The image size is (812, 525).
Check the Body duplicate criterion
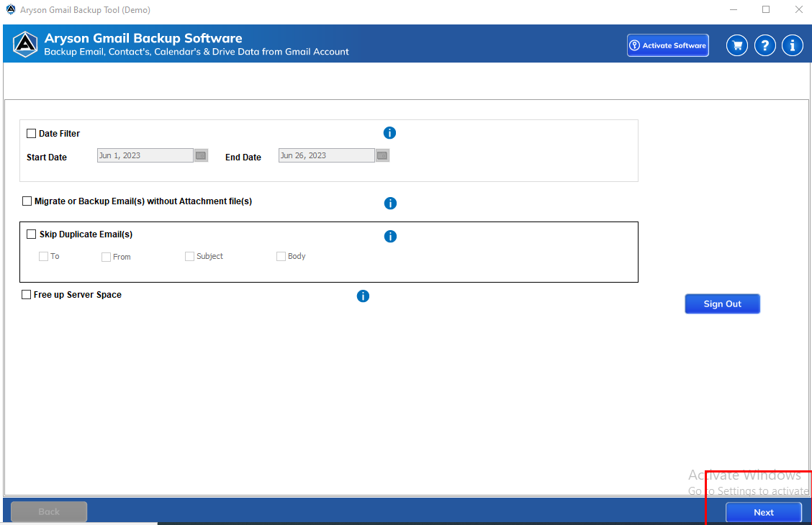tap(281, 257)
